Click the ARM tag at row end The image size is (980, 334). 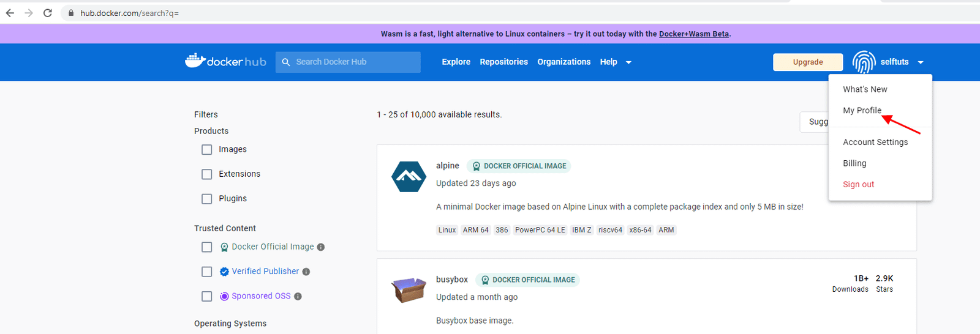pos(666,230)
